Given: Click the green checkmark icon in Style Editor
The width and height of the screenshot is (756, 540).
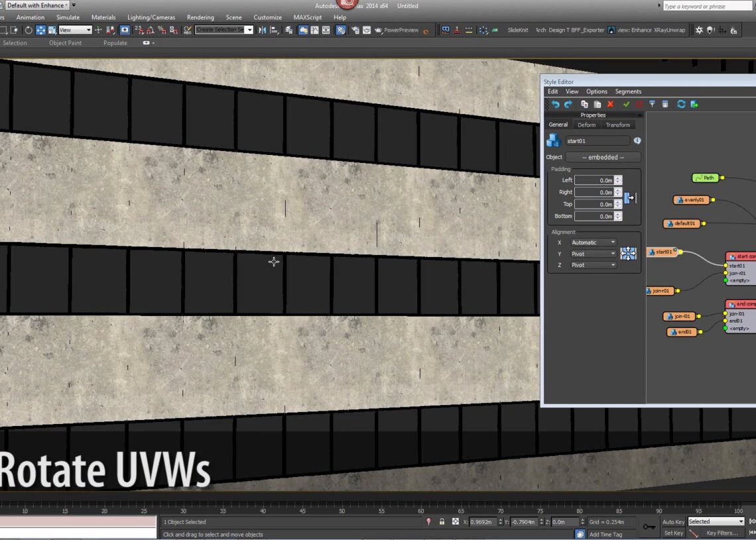Looking at the screenshot, I should click(x=626, y=104).
